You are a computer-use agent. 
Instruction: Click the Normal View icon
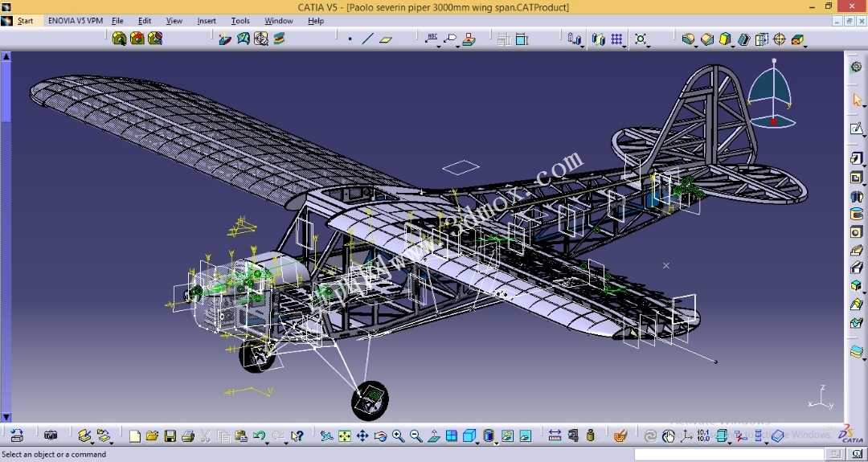pyautogui.click(x=433, y=436)
